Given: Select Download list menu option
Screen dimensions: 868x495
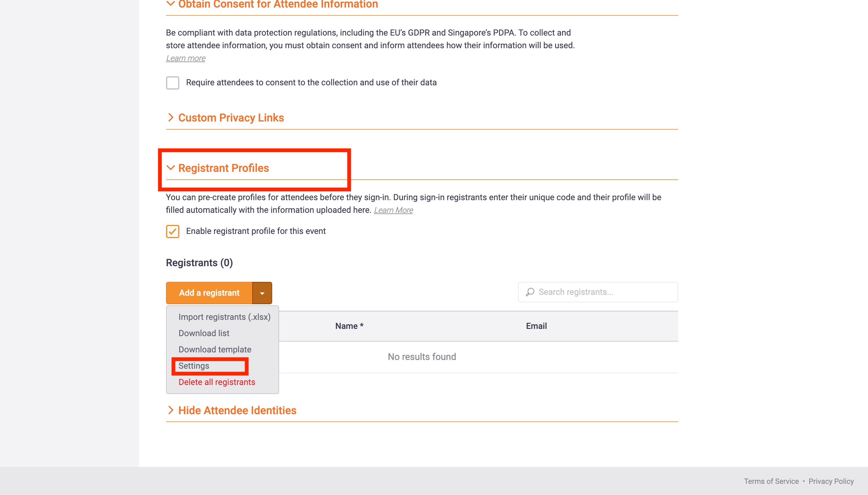Looking at the screenshot, I should tap(204, 333).
